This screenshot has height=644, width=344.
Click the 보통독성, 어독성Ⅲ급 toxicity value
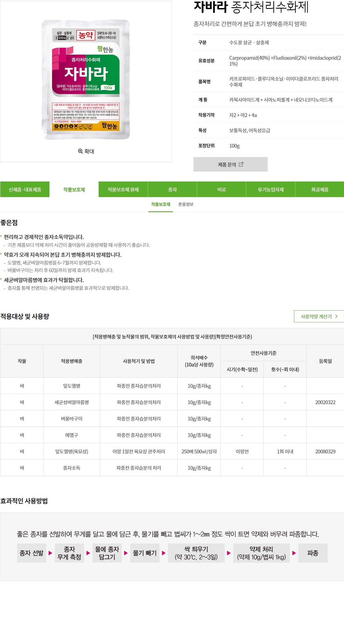[x=250, y=130]
